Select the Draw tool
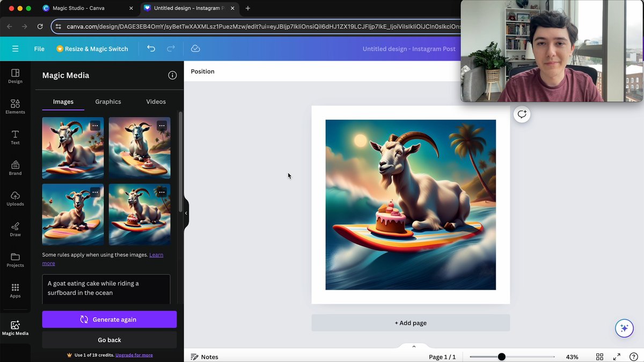The image size is (644, 362). coord(15,229)
